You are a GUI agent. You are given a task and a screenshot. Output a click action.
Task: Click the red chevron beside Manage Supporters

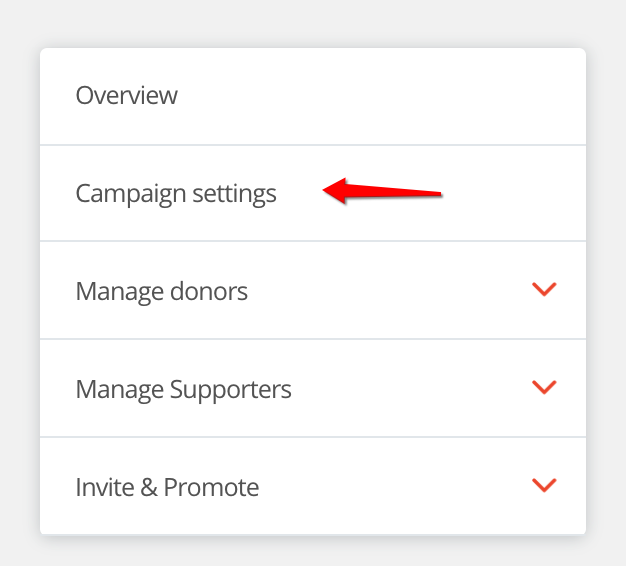544,387
